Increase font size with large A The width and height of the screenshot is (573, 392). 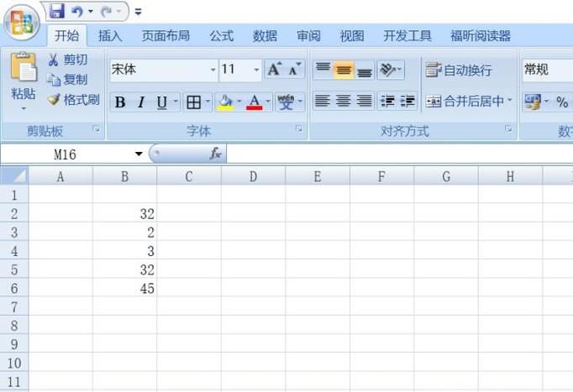(275, 69)
